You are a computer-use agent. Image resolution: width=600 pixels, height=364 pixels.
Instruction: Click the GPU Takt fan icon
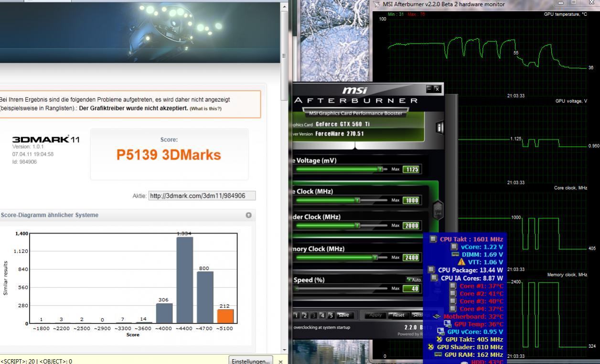[439, 339]
